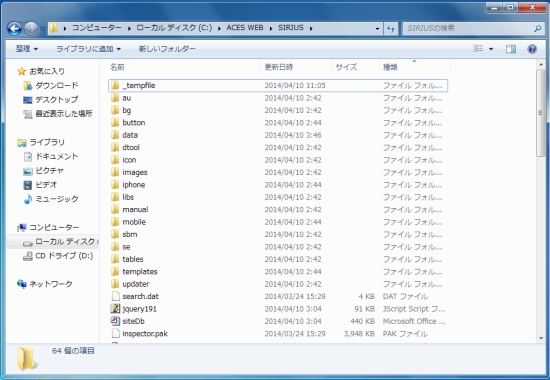
Task: Select the sbm folder icon
Action: [x=115, y=234]
